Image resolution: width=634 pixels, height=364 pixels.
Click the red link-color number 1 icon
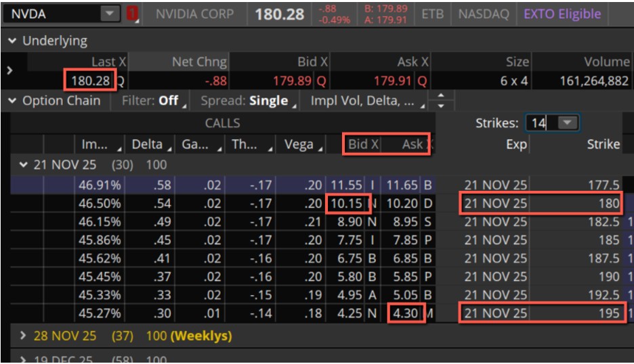[132, 14]
